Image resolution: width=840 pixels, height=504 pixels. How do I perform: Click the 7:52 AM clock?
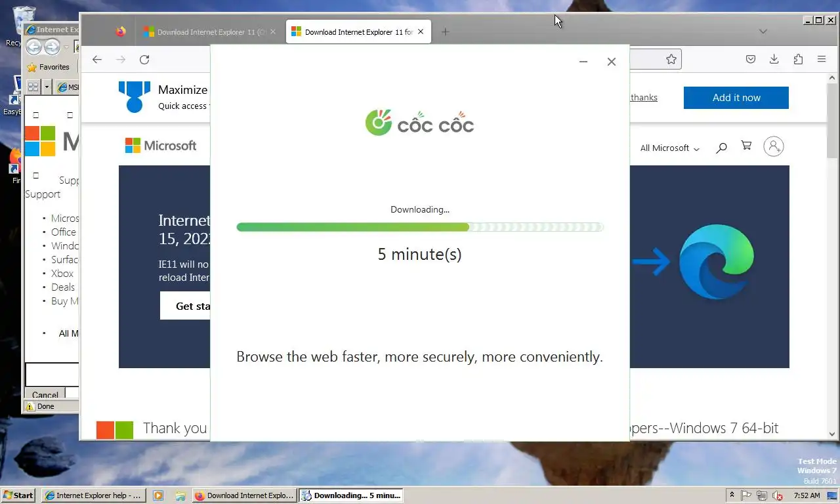(x=807, y=495)
